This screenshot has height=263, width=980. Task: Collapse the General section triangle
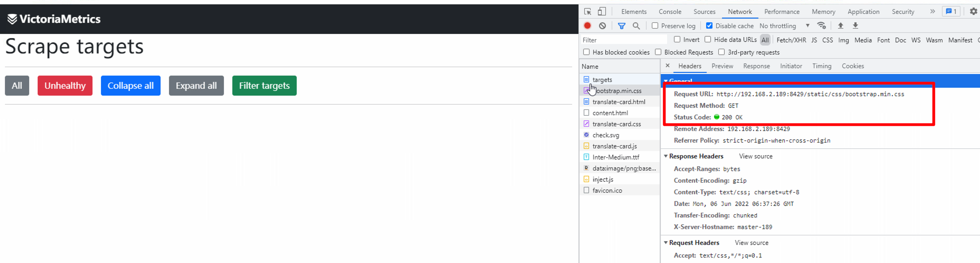click(x=666, y=81)
